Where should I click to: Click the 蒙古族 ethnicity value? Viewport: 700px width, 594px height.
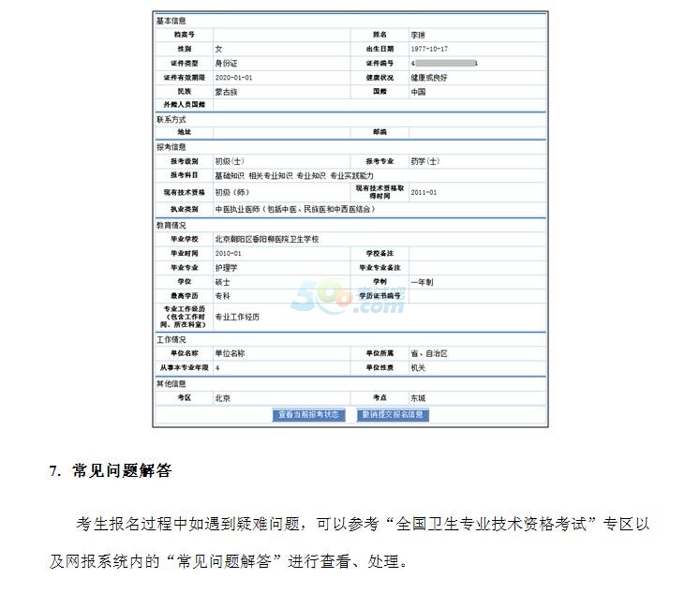coord(227,92)
